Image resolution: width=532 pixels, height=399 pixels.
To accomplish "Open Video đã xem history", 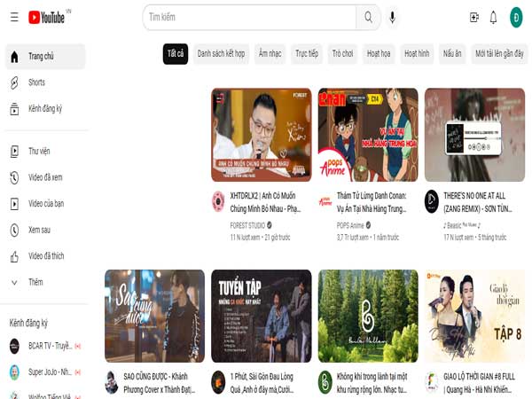I will (x=44, y=177).
